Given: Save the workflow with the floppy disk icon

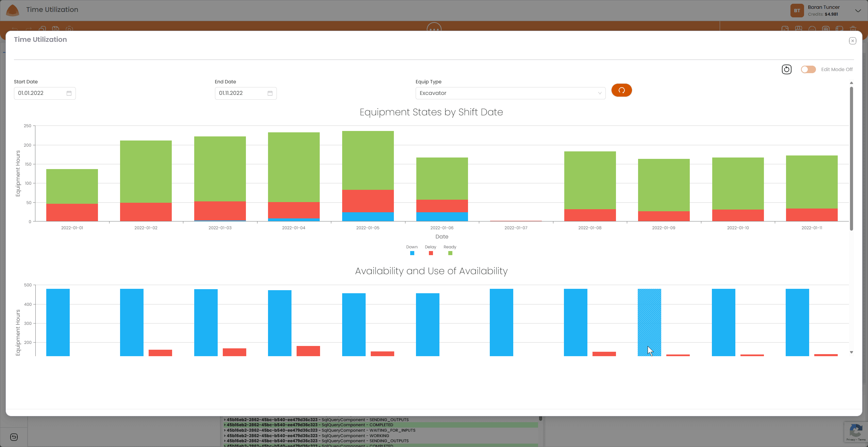Looking at the screenshot, I should point(55,29).
